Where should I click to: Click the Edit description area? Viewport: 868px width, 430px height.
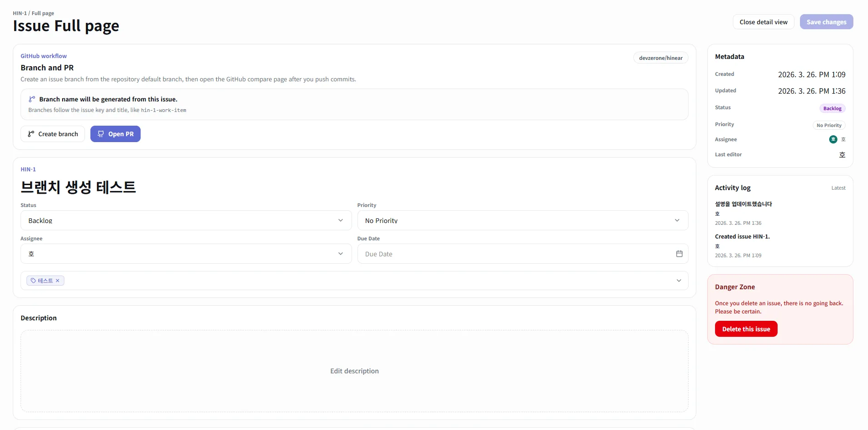coord(354,371)
